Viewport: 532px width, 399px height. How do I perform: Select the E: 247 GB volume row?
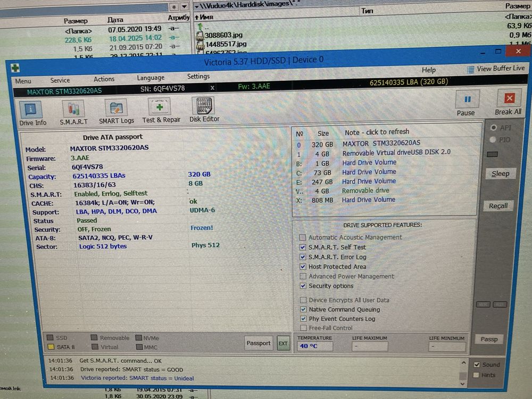click(x=385, y=181)
